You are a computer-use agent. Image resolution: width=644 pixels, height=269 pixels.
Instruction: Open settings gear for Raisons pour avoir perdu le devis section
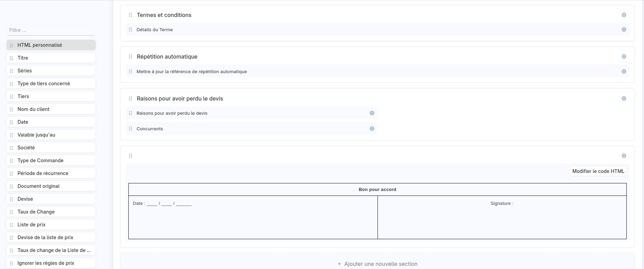[x=624, y=98]
